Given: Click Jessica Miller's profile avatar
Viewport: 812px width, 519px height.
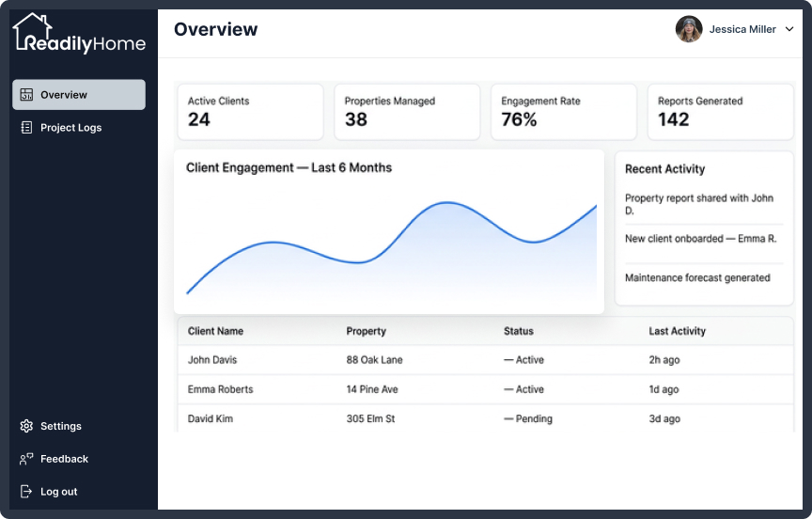Looking at the screenshot, I should (689, 29).
